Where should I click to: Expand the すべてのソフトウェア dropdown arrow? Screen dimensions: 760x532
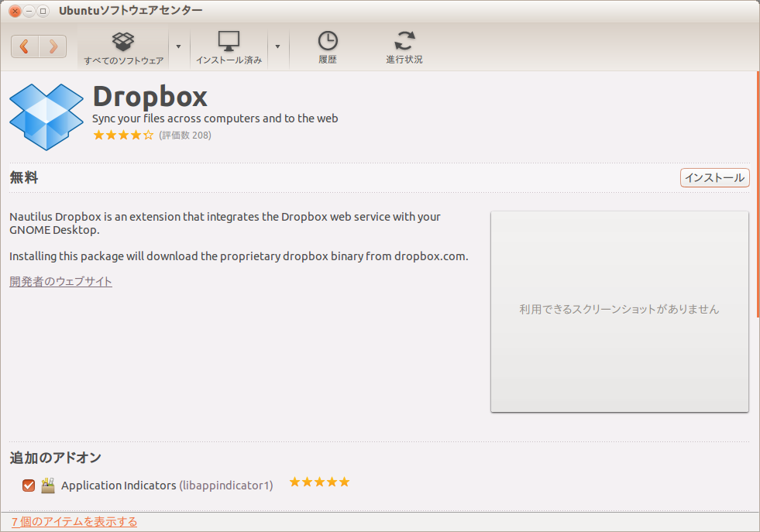178,46
